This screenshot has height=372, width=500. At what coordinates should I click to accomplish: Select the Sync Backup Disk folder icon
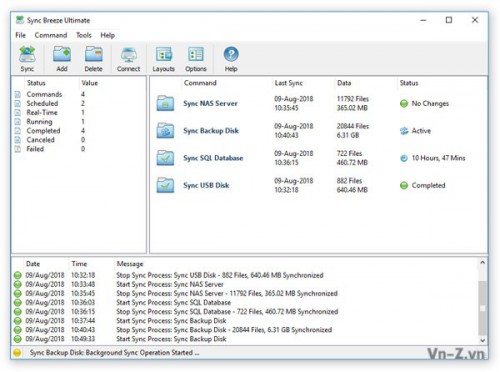coord(165,131)
